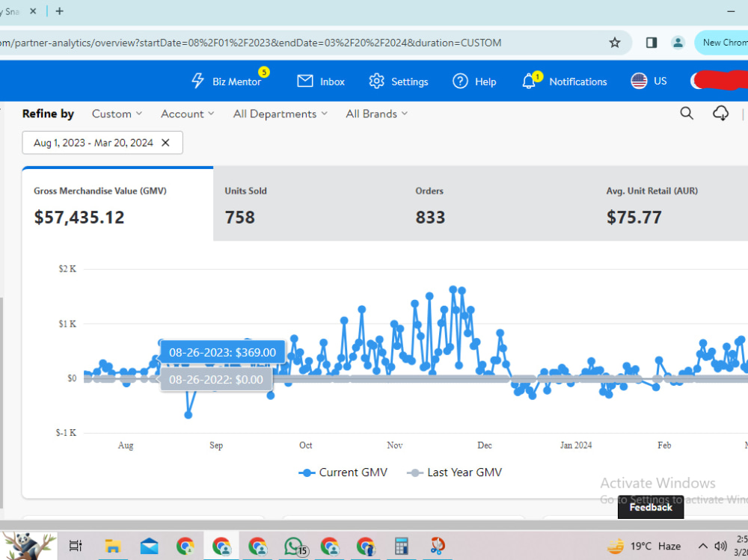748x560 pixels.
Task: Click the $75.77 AUR value
Action: (x=634, y=218)
